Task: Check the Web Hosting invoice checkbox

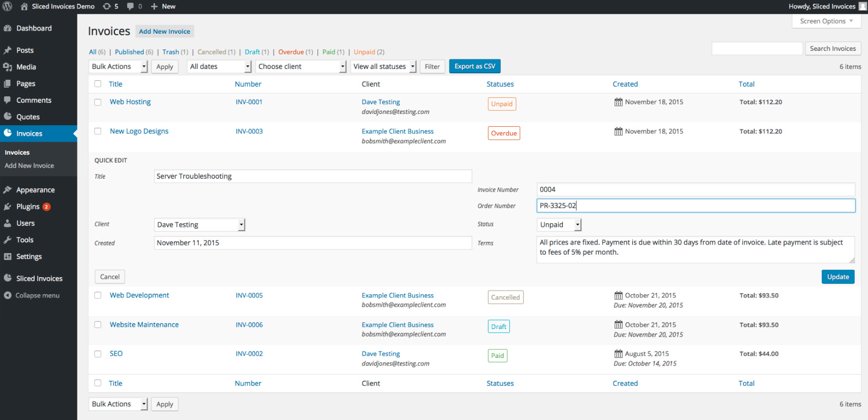Action: click(x=98, y=102)
